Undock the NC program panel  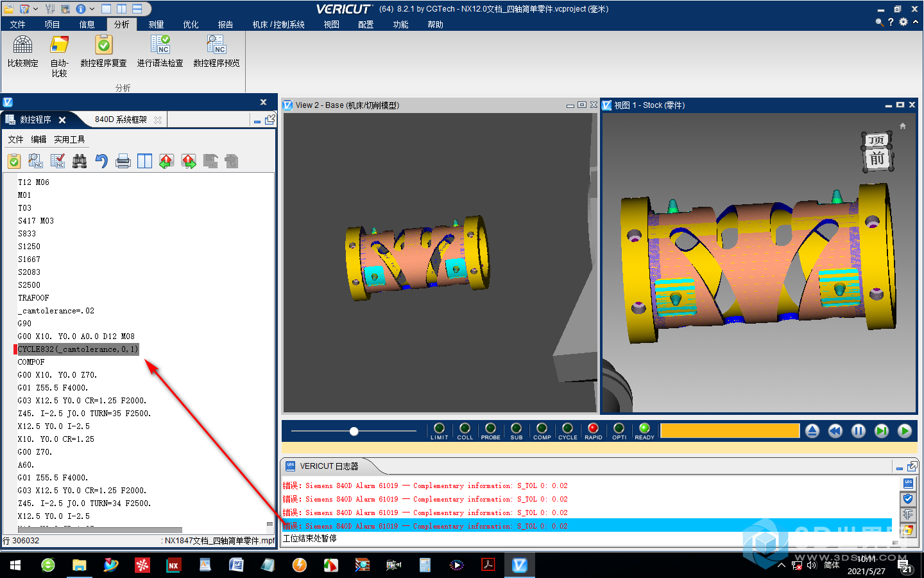(270, 119)
